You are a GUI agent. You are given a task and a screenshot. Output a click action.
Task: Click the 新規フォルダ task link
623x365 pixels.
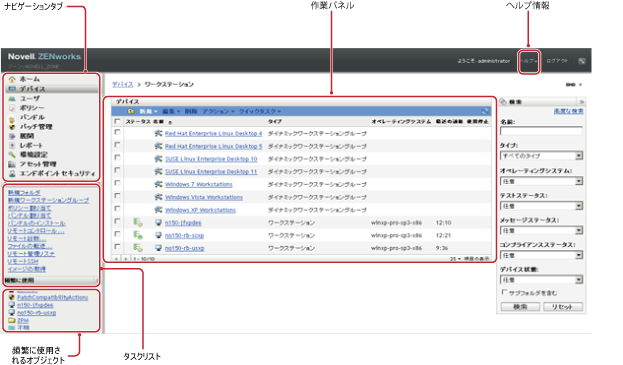[x=24, y=193]
